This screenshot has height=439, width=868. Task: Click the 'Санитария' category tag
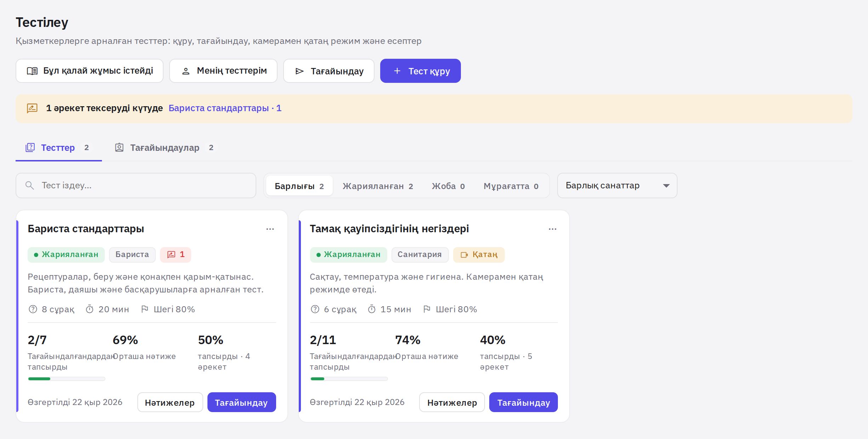click(x=420, y=255)
